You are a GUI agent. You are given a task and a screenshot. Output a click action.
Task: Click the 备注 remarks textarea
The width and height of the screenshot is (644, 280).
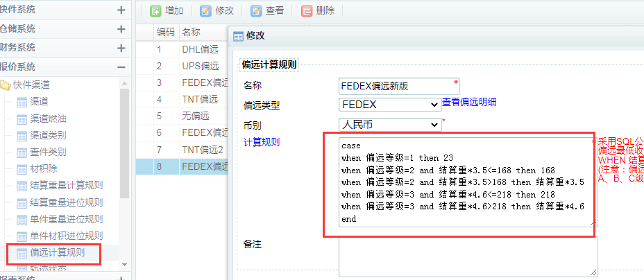pos(468,257)
